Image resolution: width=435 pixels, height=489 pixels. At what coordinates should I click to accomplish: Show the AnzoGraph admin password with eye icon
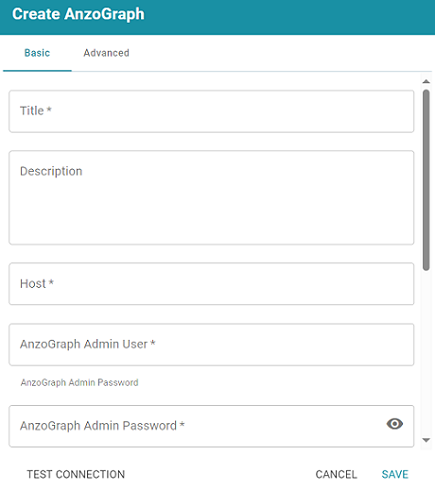(395, 424)
